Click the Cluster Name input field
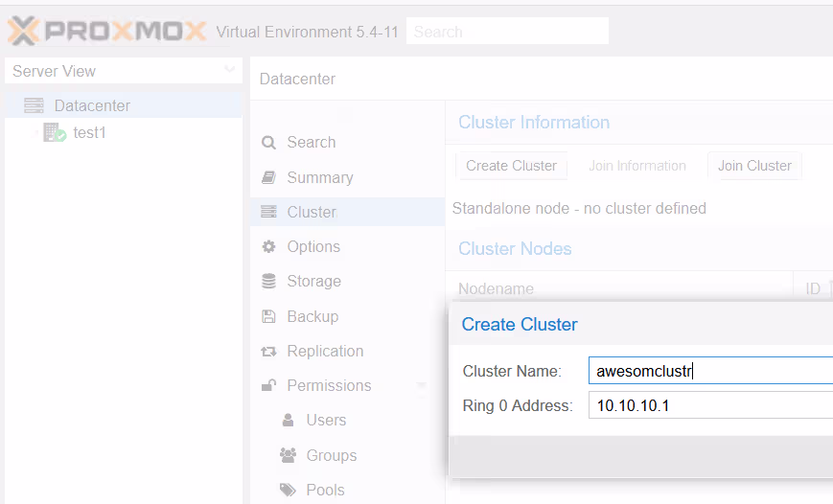Viewport: 833px width, 504px height. click(709, 371)
